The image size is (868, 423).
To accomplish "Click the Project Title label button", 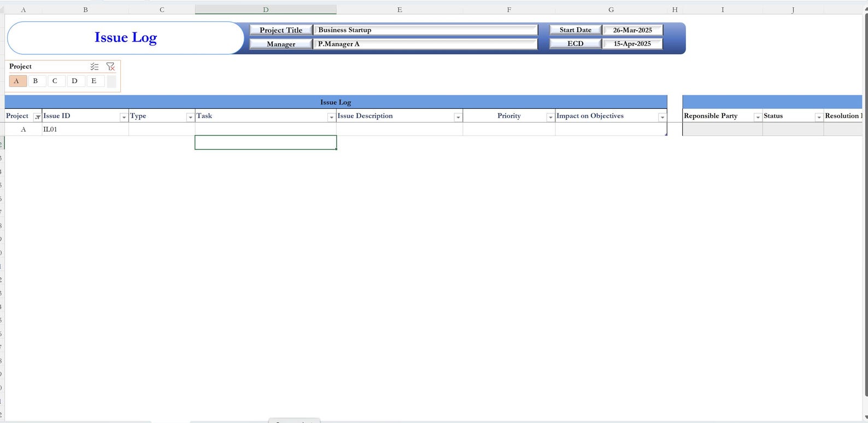I will pos(281,30).
